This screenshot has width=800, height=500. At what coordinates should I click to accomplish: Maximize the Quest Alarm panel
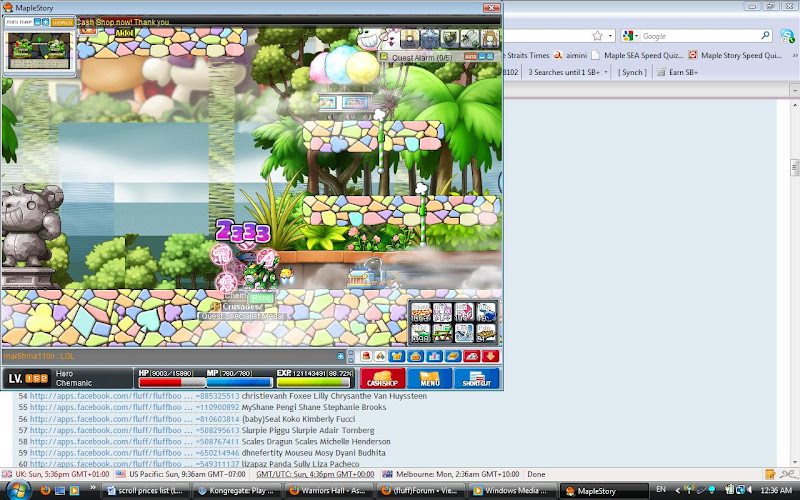pos(490,56)
